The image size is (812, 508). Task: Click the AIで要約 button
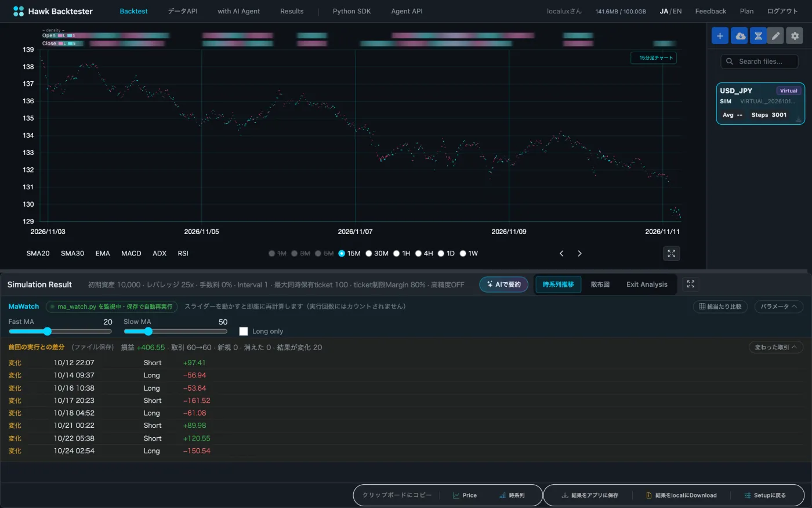[x=503, y=284]
